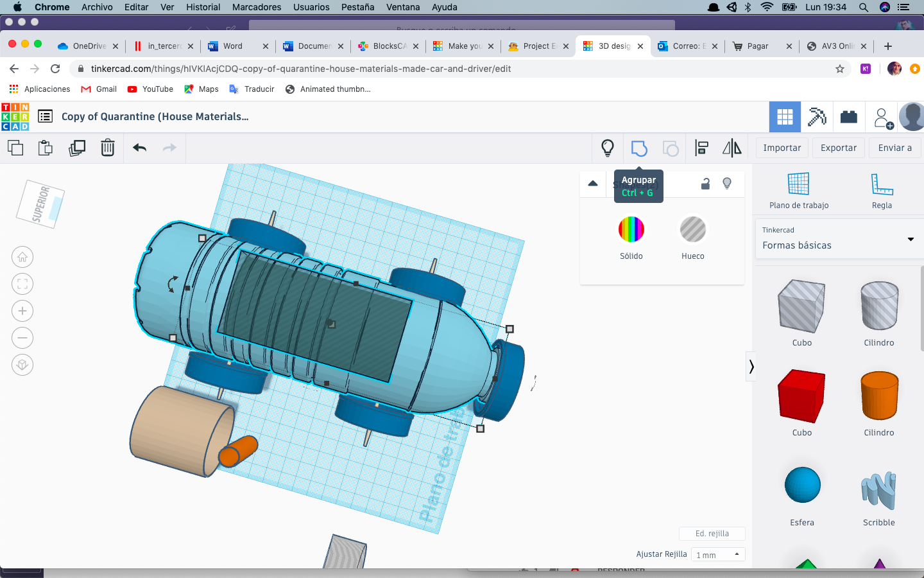This screenshot has width=924, height=578.
Task: Fit all in view button
Action: 22,284
